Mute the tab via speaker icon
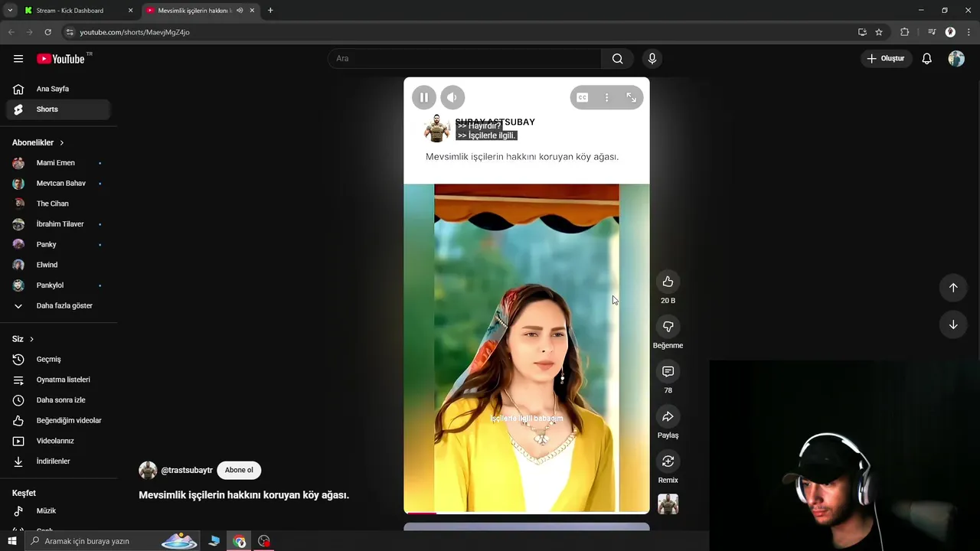980x551 pixels. pos(240,11)
